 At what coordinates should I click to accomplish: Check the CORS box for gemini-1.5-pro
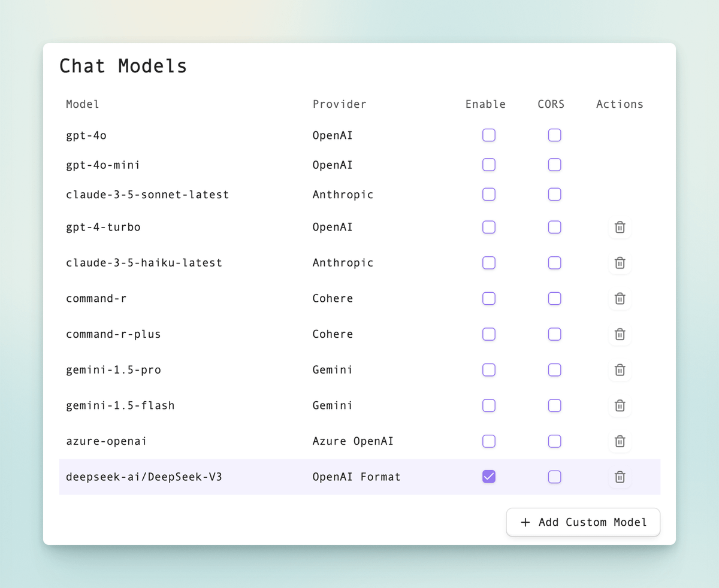554,370
